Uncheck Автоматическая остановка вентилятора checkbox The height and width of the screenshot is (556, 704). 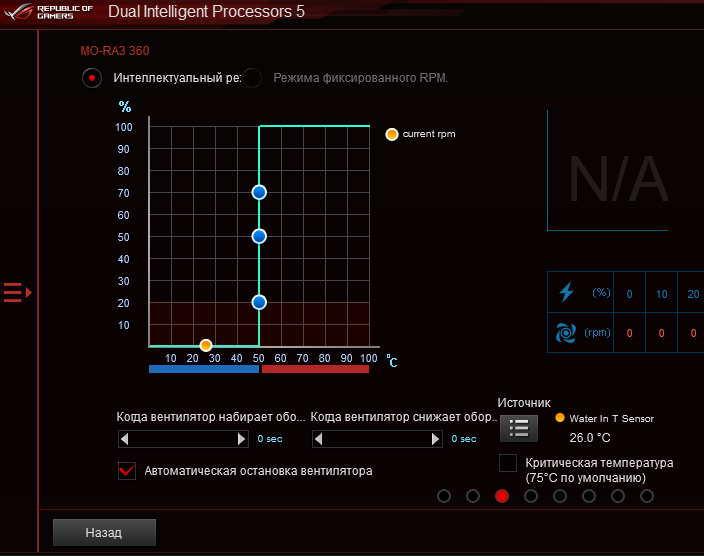tap(127, 471)
